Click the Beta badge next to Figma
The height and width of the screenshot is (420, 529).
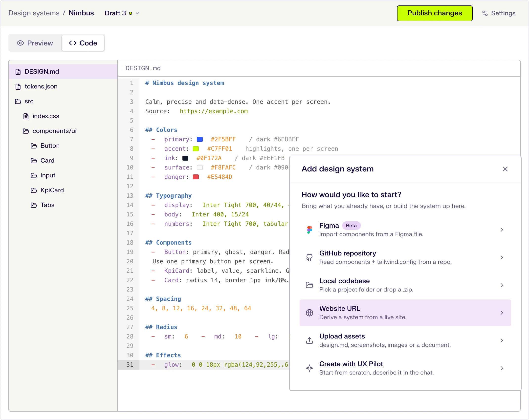click(x=351, y=226)
